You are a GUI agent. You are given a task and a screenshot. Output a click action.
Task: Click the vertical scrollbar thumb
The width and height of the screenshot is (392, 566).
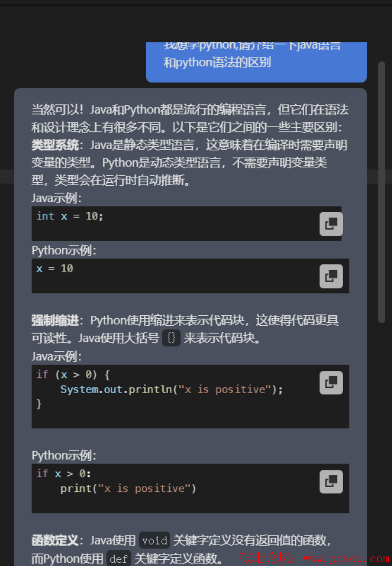(x=381, y=190)
